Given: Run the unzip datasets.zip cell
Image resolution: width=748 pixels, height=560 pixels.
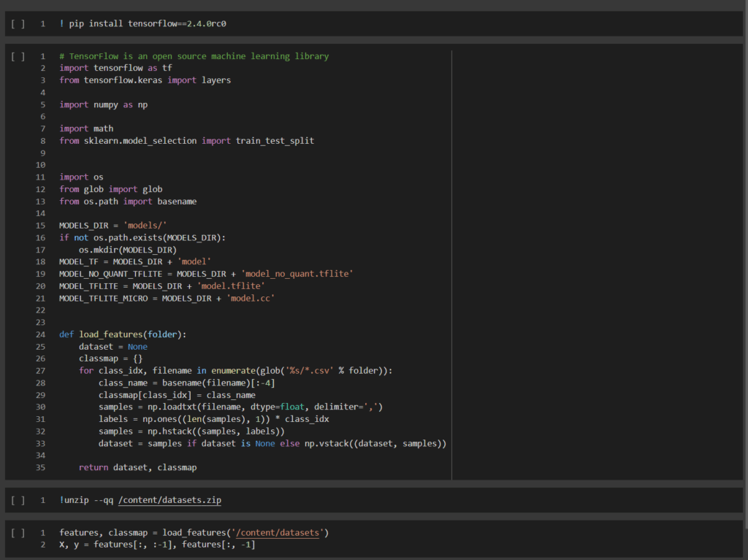Looking at the screenshot, I should click(x=18, y=500).
